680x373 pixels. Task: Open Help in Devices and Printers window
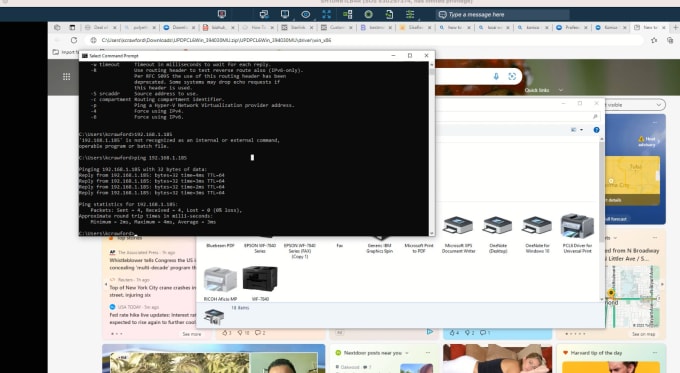596,130
